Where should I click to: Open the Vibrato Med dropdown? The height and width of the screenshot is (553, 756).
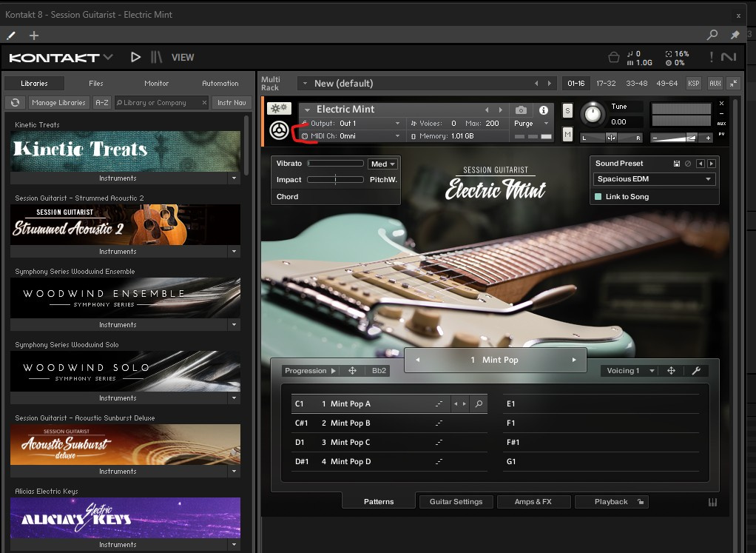coord(383,164)
